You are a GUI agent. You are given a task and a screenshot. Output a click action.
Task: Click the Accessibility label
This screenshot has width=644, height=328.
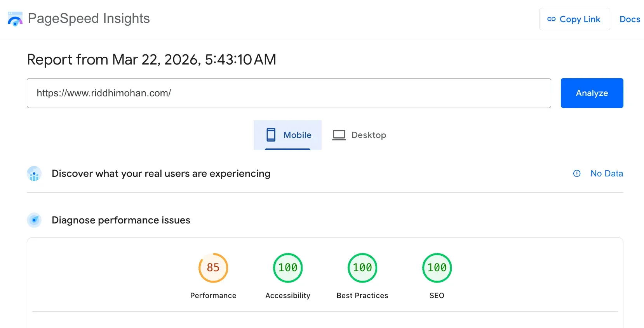(288, 295)
